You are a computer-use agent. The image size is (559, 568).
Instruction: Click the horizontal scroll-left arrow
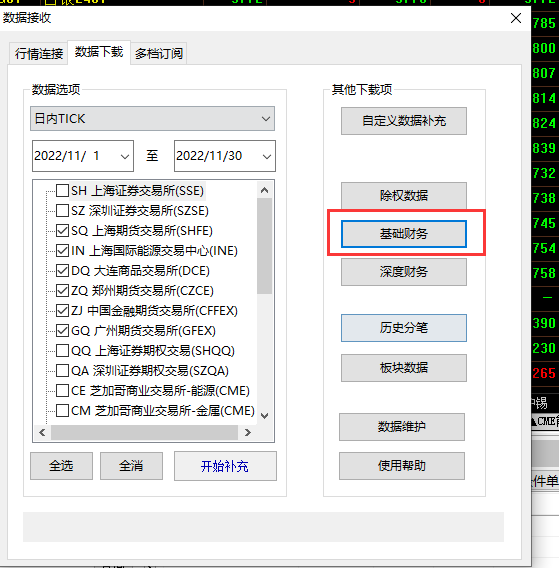pos(42,433)
